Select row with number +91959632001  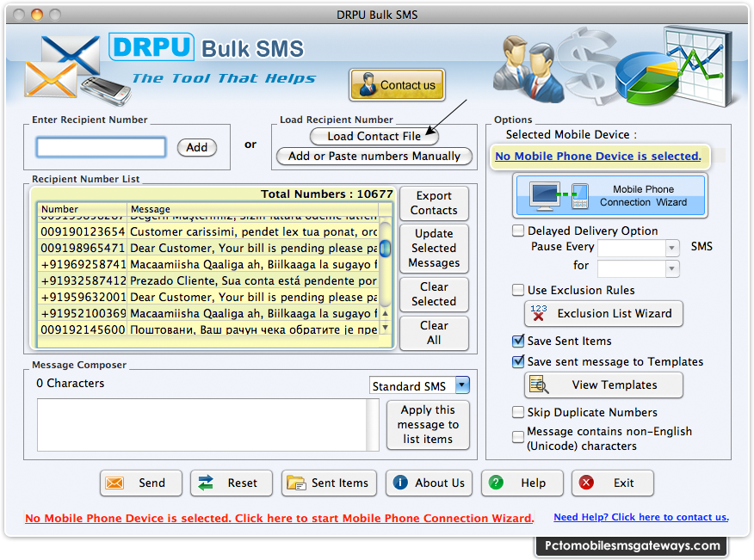(x=208, y=297)
